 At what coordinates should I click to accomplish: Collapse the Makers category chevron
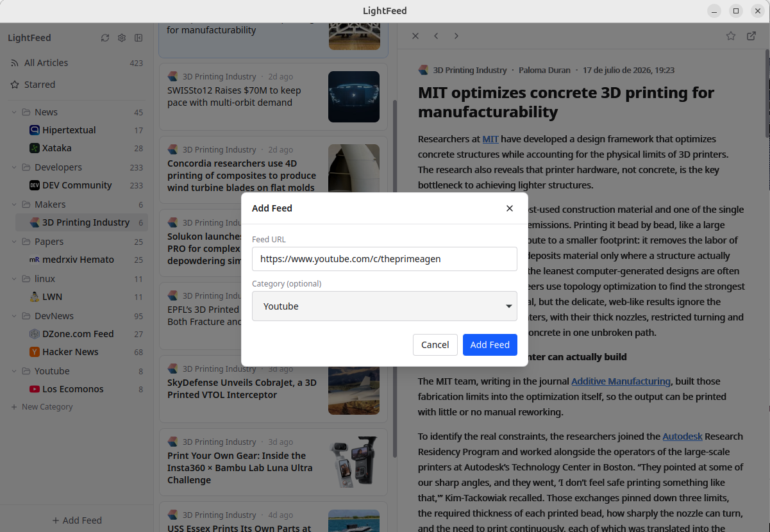[x=14, y=204]
